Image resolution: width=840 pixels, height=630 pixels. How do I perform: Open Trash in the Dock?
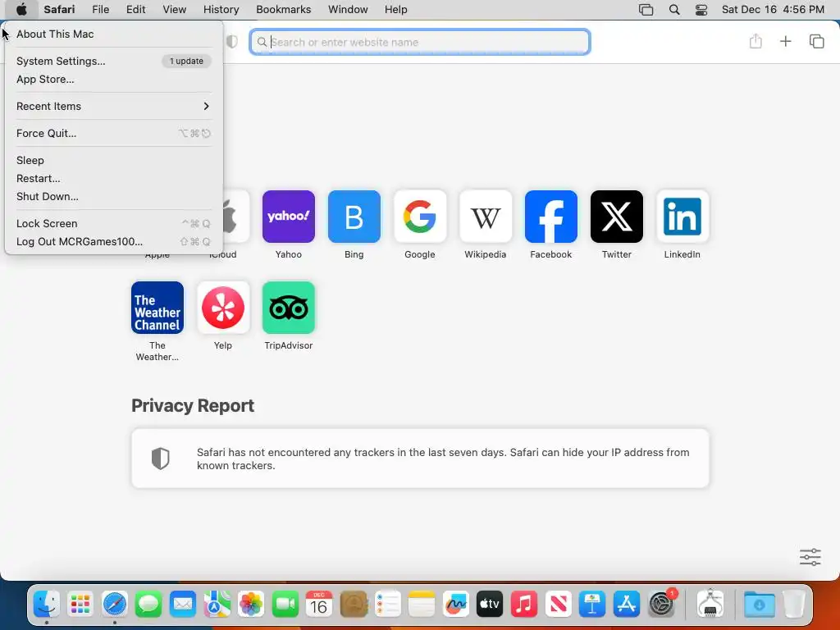[793, 605]
